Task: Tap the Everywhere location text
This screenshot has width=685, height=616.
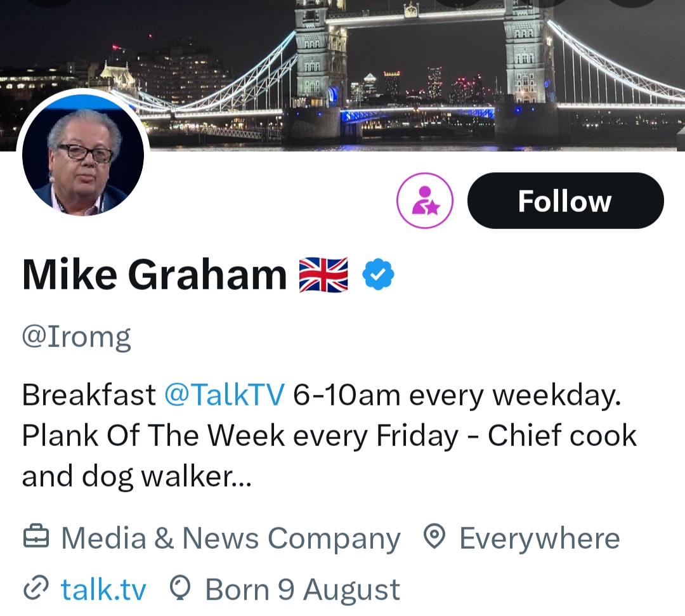Action: 539,539
